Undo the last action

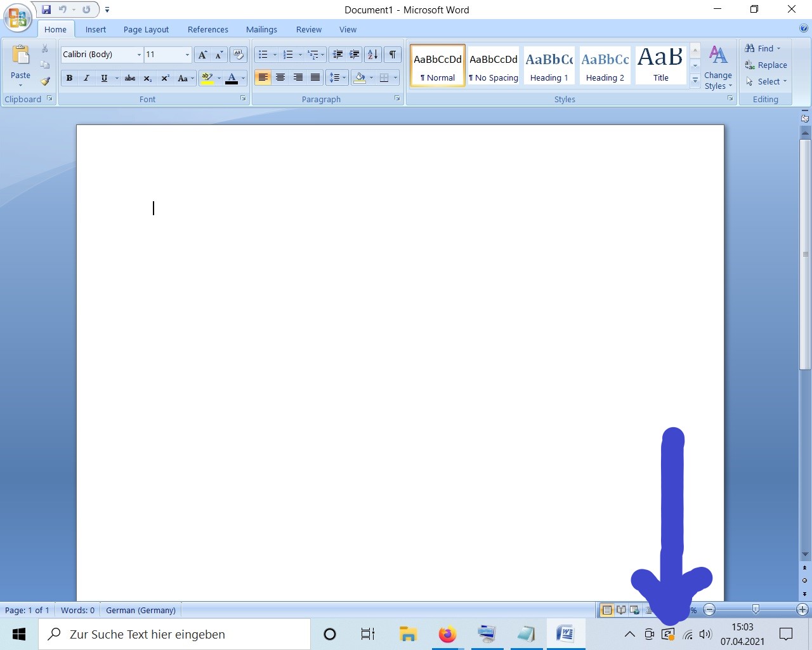click(x=62, y=10)
